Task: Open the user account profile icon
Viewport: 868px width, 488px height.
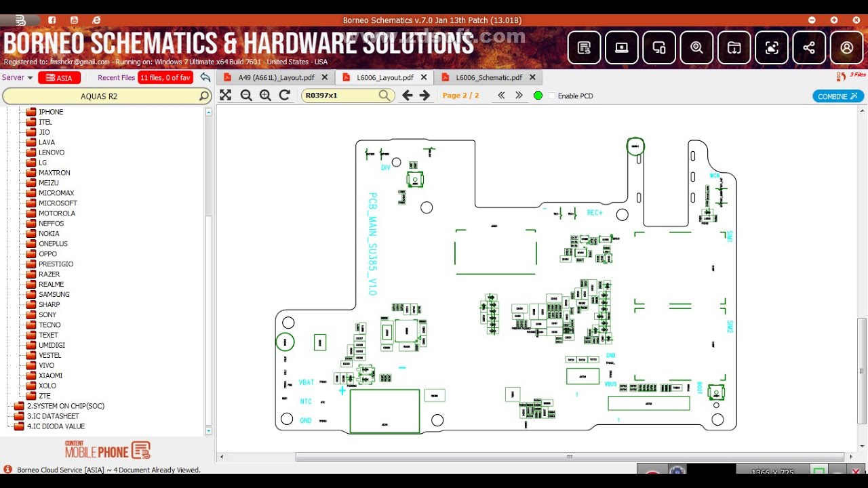Action: [x=847, y=47]
